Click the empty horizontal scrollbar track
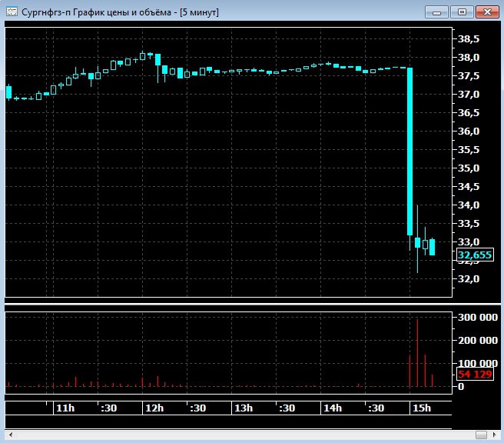 click(230, 436)
